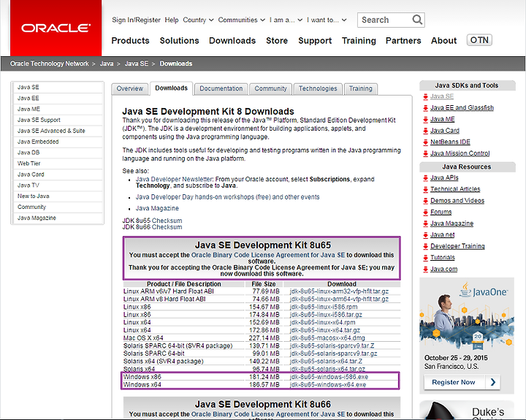
Task: Open the Java Card link in SDKs and Tools
Action: point(445,131)
